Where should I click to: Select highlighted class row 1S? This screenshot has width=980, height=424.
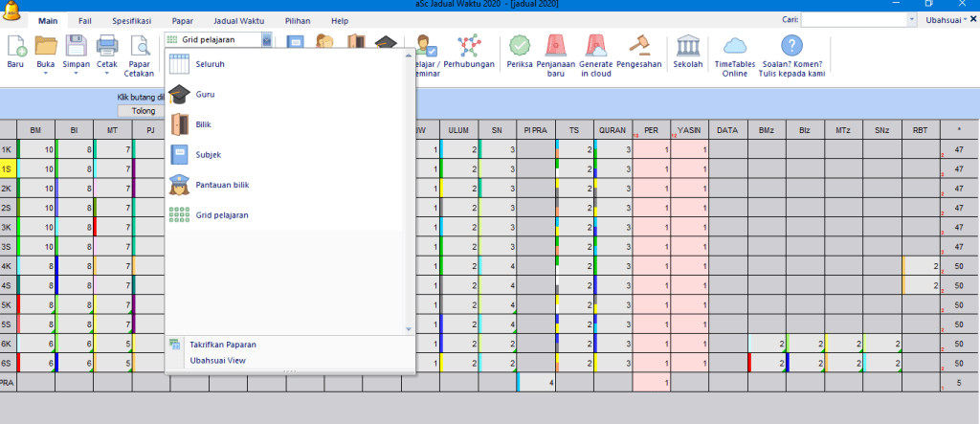pos(8,168)
